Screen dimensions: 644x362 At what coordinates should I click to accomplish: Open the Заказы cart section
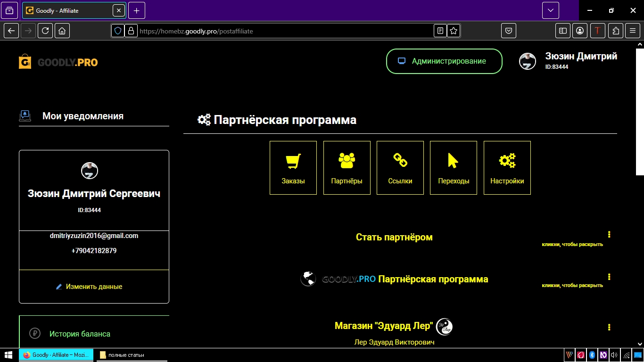click(293, 168)
